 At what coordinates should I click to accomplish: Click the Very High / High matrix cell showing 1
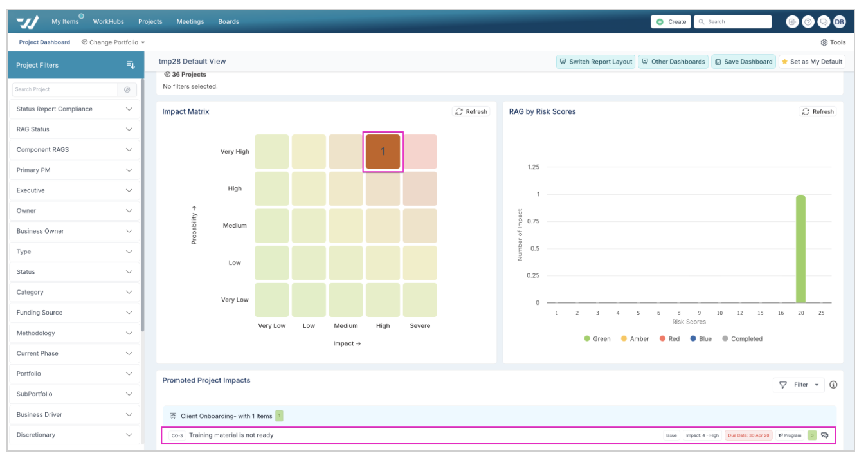tap(383, 152)
